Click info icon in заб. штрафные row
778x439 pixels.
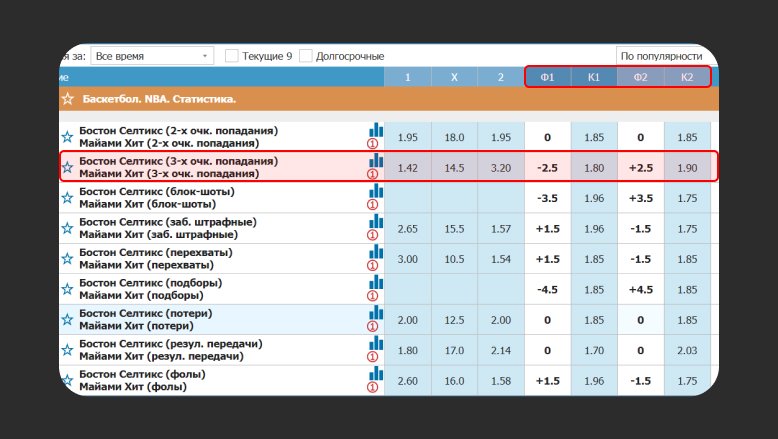click(376, 234)
